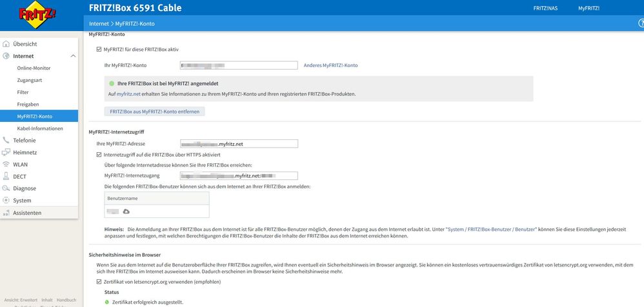The height and width of the screenshot is (307, 644).
Task: Open FRITZ!NAS in the header
Action: click(x=545, y=8)
